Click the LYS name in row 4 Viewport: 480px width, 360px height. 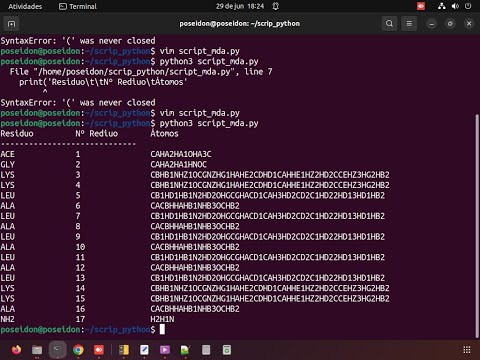tap(7, 185)
